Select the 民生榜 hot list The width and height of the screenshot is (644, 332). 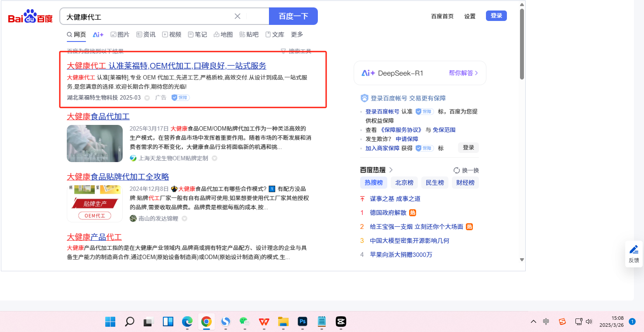[x=434, y=183]
